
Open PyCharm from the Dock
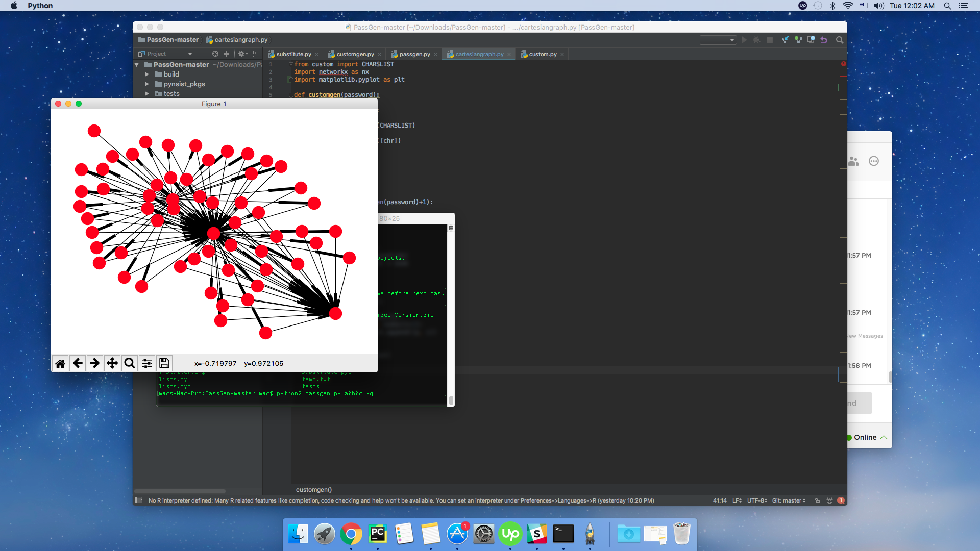pos(378,534)
